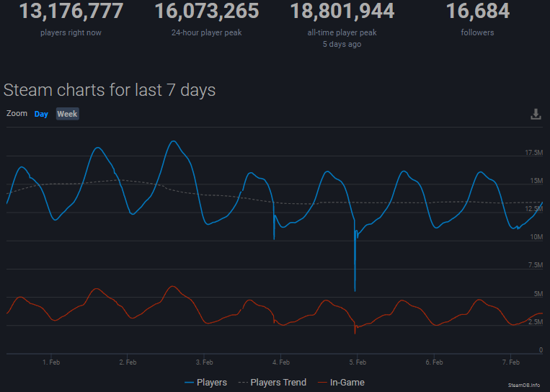Click the 7. Feb axis label
Image resolution: width=550 pixels, height=392 pixels.
click(x=510, y=362)
